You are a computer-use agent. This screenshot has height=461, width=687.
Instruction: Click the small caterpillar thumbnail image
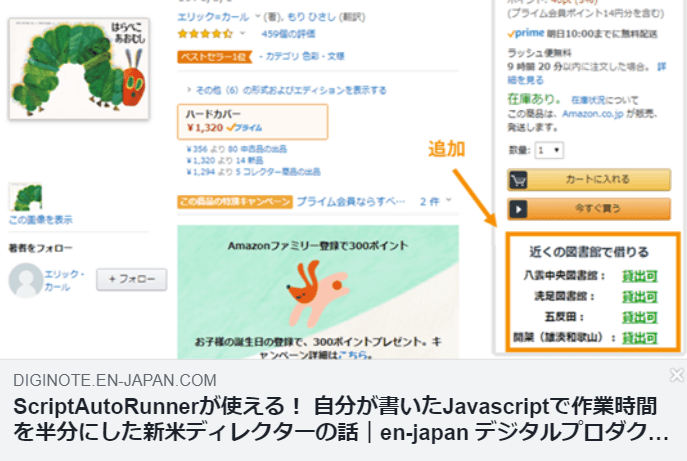(x=26, y=196)
